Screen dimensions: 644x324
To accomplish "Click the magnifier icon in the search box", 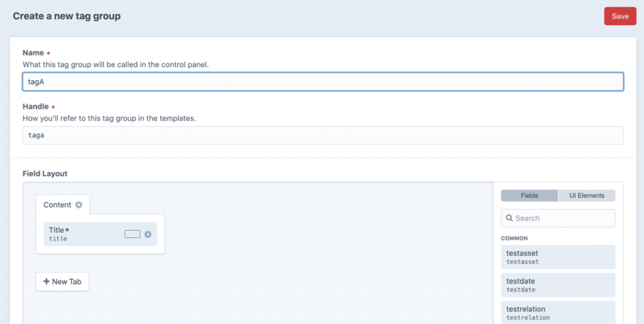I will click(509, 218).
